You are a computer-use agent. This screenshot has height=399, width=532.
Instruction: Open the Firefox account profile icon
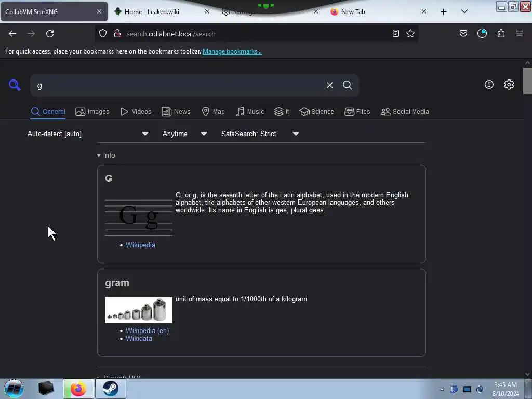(x=482, y=33)
